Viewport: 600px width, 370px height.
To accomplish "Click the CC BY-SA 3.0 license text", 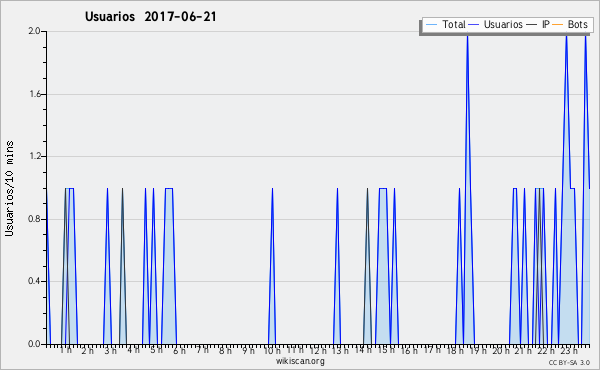I will tap(569, 362).
